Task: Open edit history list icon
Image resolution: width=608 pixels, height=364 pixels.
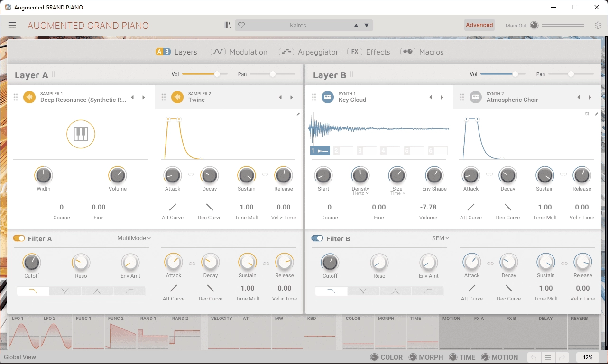Action: tap(548, 357)
